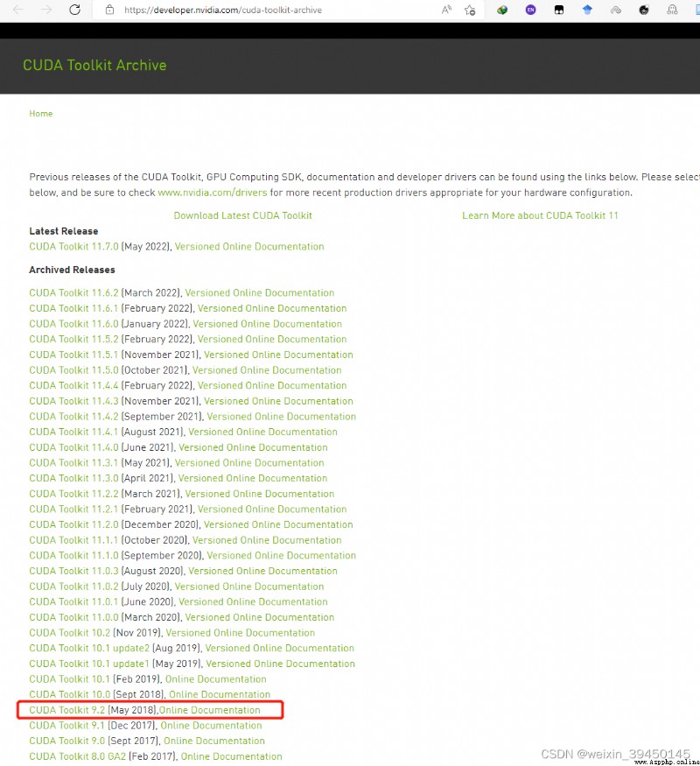Image resolution: width=700 pixels, height=766 pixels.
Task: Open CUDA Toolkit 11.2.0 link
Action: [x=73, y=524]
